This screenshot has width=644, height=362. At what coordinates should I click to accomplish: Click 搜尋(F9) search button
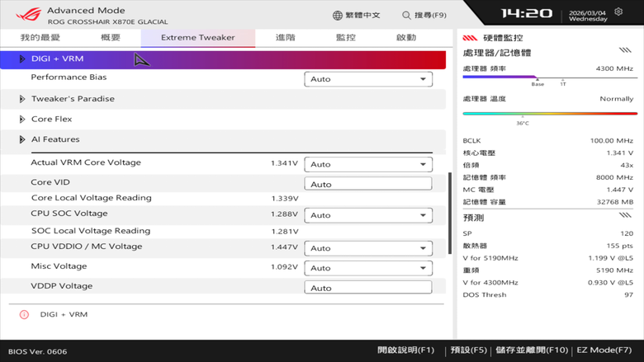pos(424,15)
